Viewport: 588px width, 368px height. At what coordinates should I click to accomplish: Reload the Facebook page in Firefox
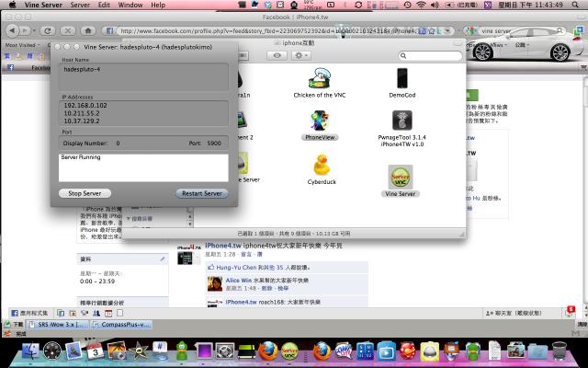pyautogui.click(x=48, y=30)
